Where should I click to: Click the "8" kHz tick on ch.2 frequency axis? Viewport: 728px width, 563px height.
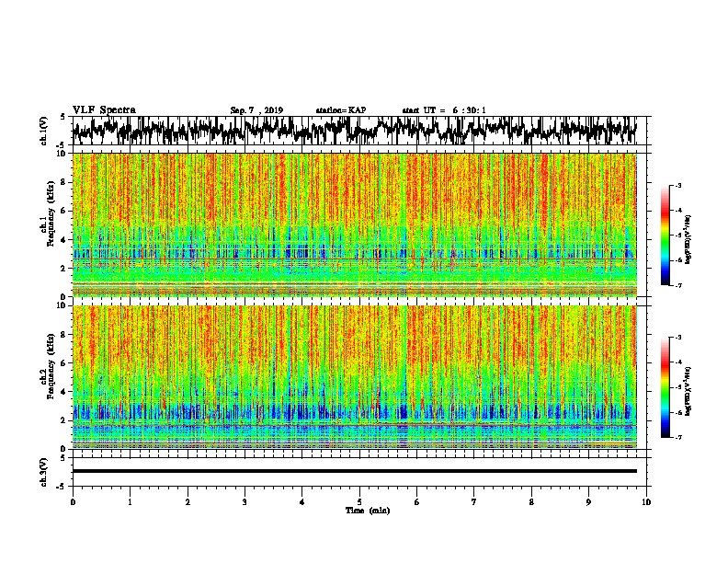[x=64, y=335]
